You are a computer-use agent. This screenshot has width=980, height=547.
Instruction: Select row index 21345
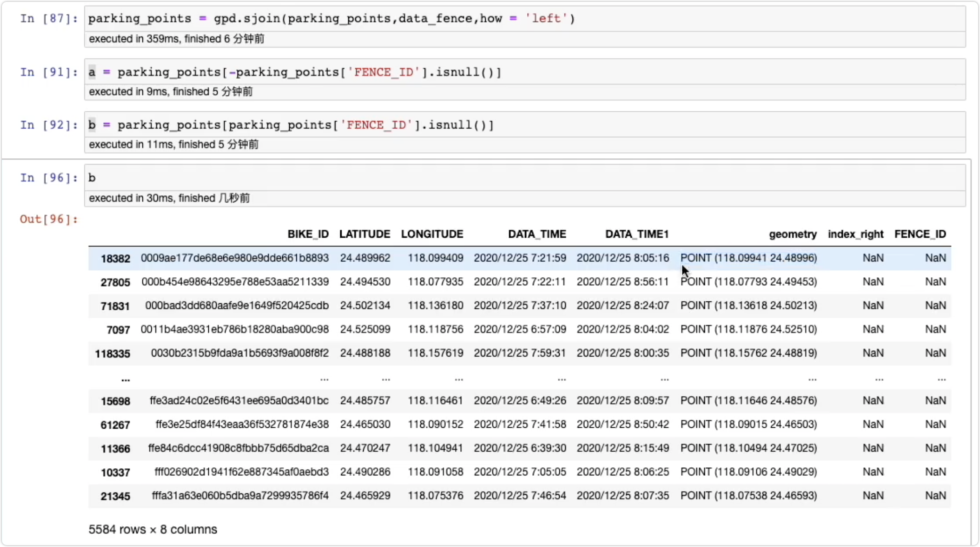[x=115, y=496]
